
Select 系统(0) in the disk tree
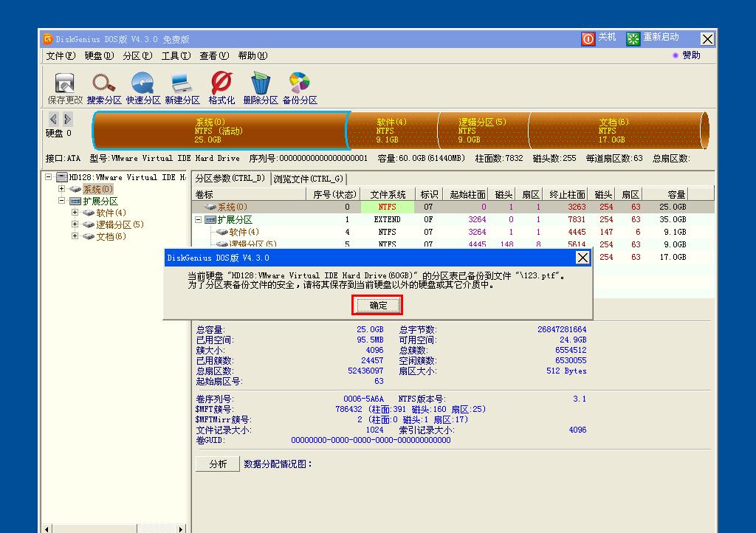coord(98,190)
